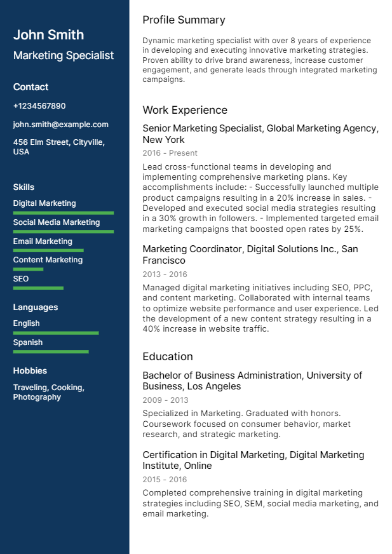This screenshot has width=392, height=554.
Task: Click the Marketing Coordinator job entry title
Action: pyautogui.click(x=250, y=255)
